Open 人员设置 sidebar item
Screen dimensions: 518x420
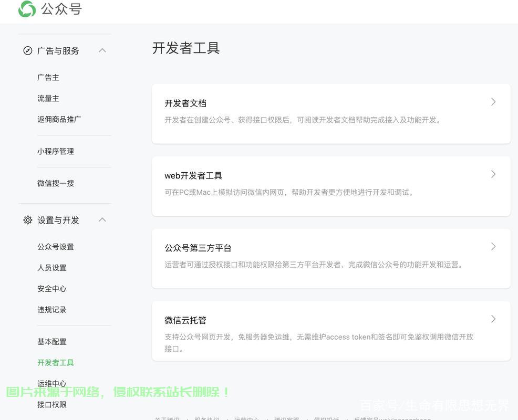click(52, 268)
